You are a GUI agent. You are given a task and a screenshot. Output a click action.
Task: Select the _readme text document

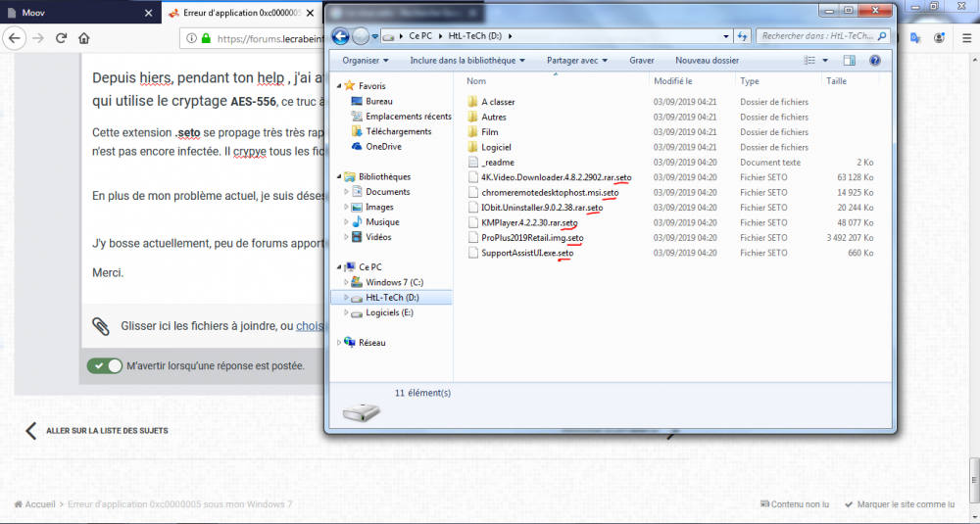click(498, 163)
